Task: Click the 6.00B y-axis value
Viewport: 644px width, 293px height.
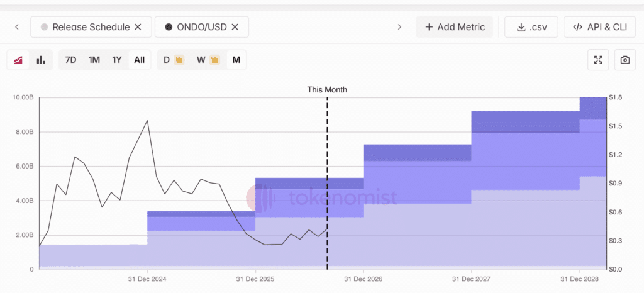Action: [25, 167]
